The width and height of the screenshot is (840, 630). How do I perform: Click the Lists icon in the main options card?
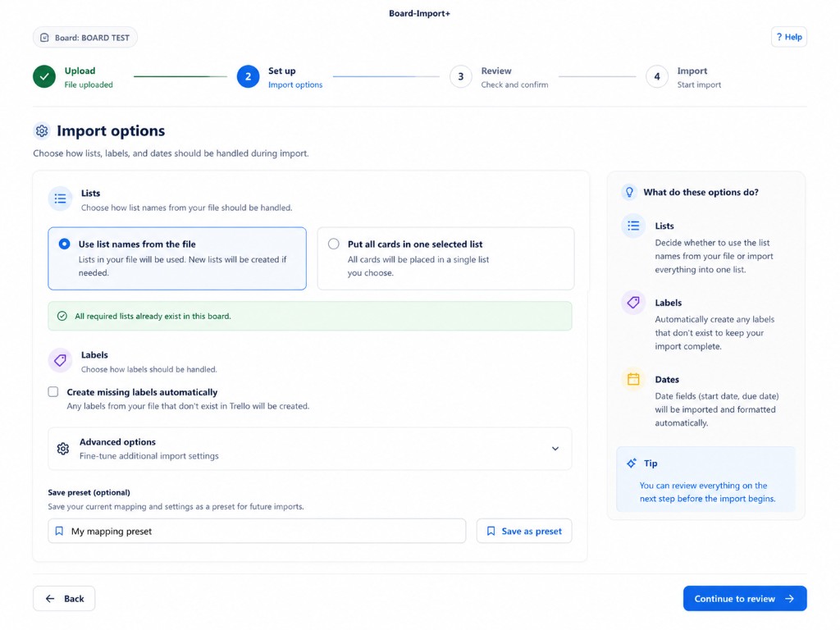point(60,199)
